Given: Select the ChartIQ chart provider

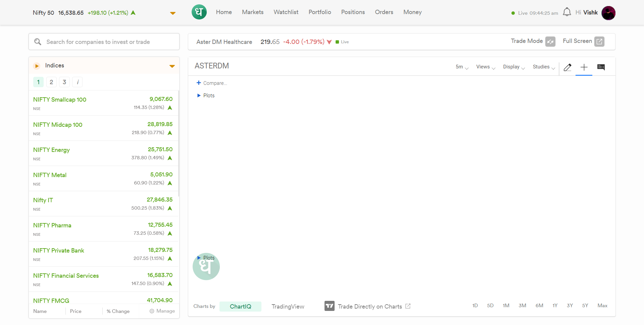Looking at the screenshot, I should click(240, 307).
